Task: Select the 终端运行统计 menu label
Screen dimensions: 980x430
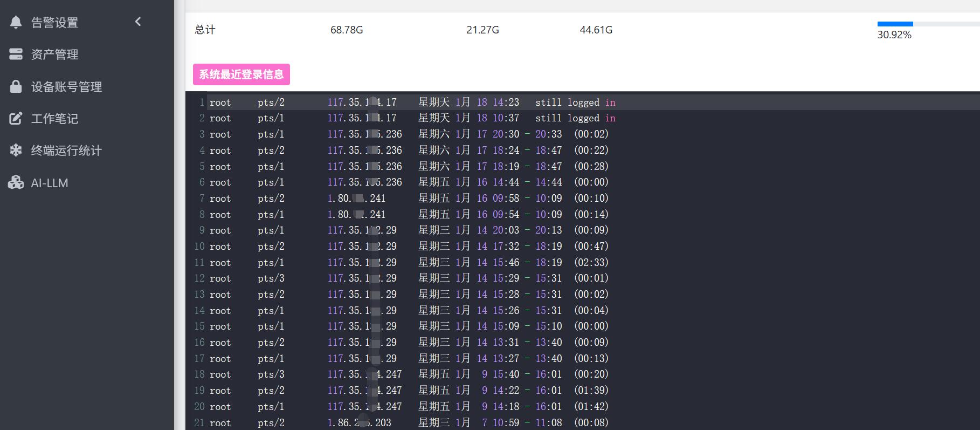Action: click(66, 151)
